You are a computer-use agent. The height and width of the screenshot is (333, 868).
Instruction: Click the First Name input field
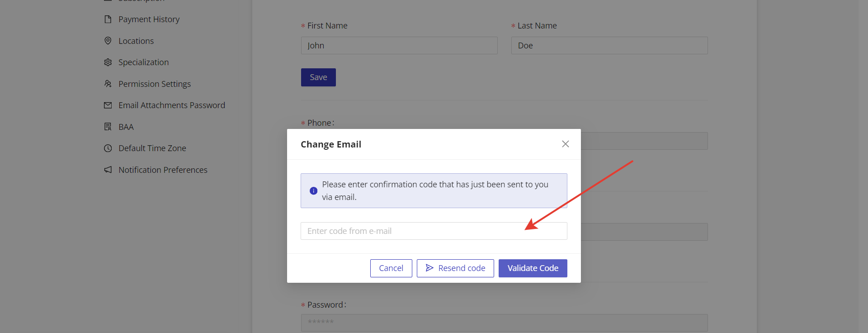399,46
